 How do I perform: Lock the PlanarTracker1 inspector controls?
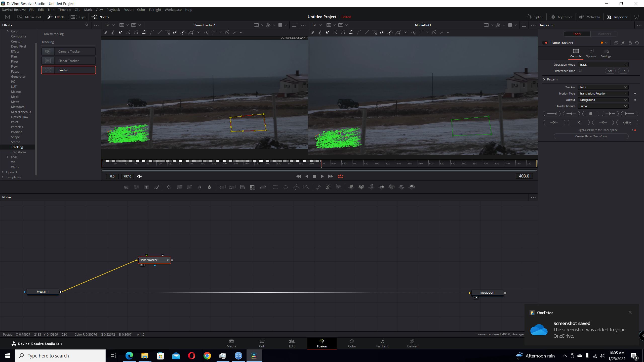630,43
